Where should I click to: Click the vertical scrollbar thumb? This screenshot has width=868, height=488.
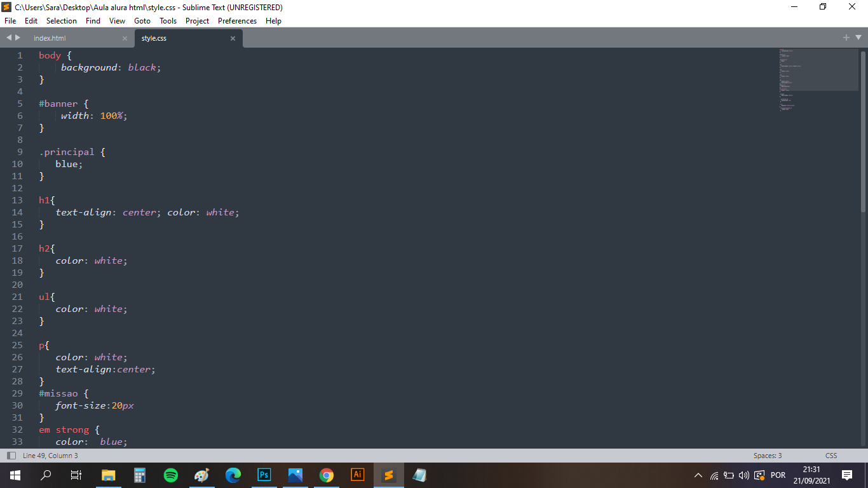tap(863, 132)
